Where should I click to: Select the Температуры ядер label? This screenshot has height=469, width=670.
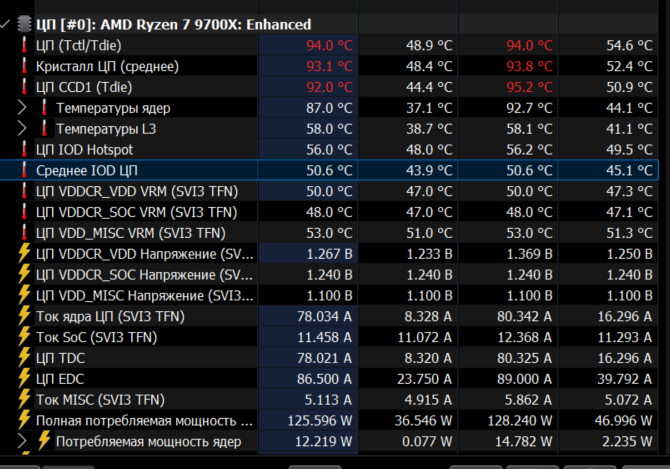(x=113, y=108)
